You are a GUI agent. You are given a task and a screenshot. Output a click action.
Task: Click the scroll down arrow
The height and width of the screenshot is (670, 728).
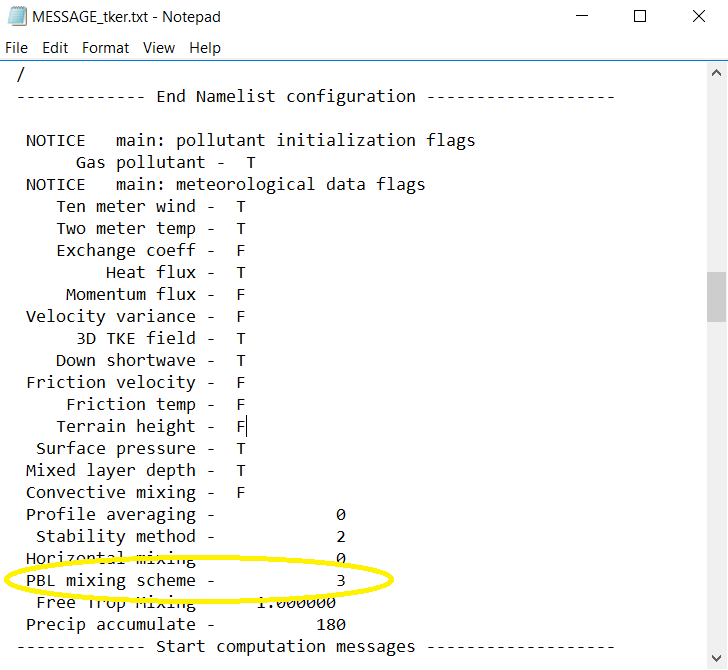coord(717,658)
